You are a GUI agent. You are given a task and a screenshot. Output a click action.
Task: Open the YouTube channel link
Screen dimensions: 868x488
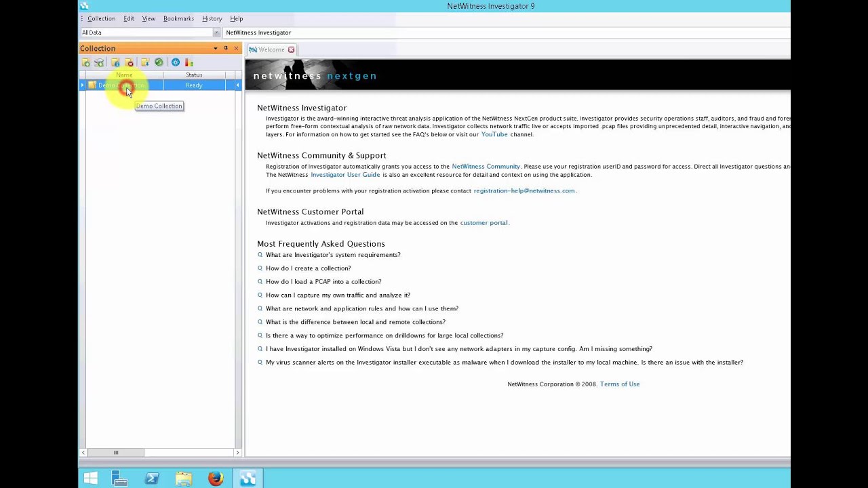[494, 134]
